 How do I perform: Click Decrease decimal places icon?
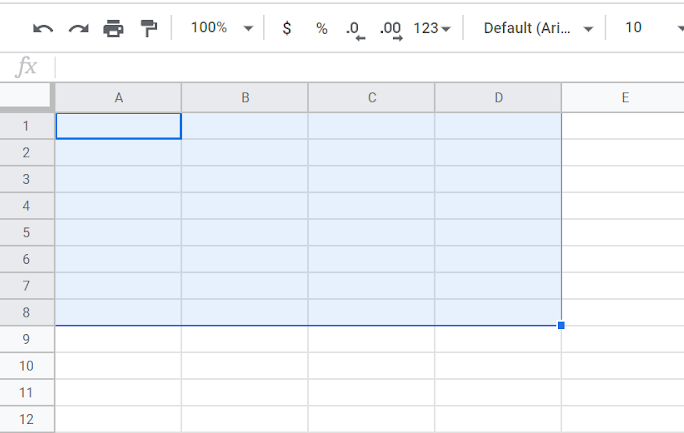click(355, 31)
